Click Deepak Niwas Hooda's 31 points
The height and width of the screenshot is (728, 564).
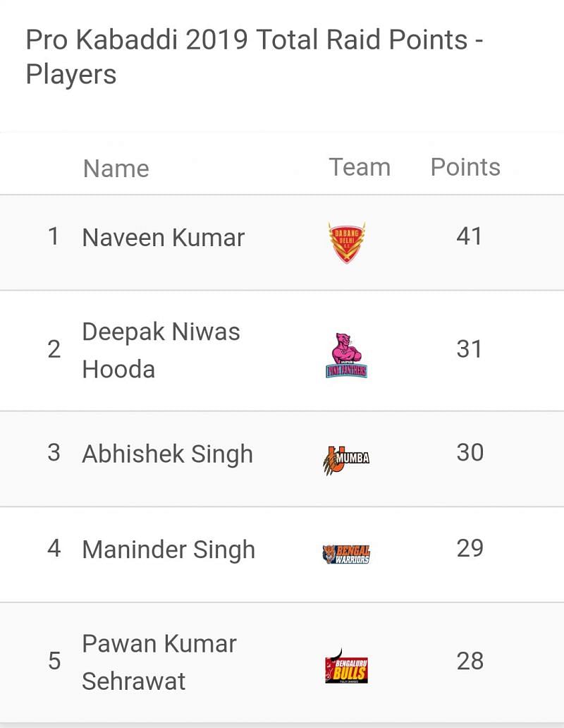(x=470, y=349)
